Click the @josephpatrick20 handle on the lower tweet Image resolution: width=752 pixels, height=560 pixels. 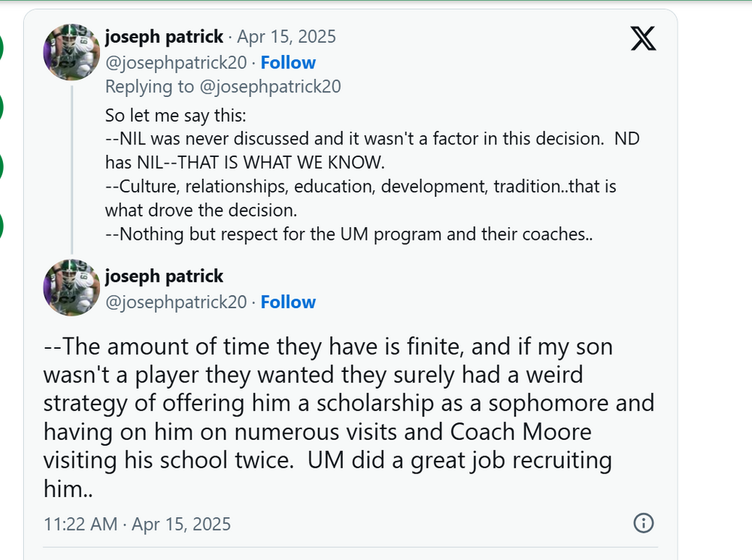pyautogui.click(x=176, y=302)
